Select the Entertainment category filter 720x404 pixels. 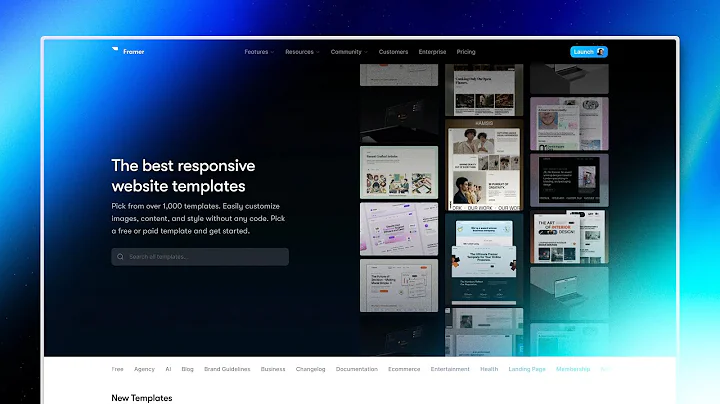450,369
